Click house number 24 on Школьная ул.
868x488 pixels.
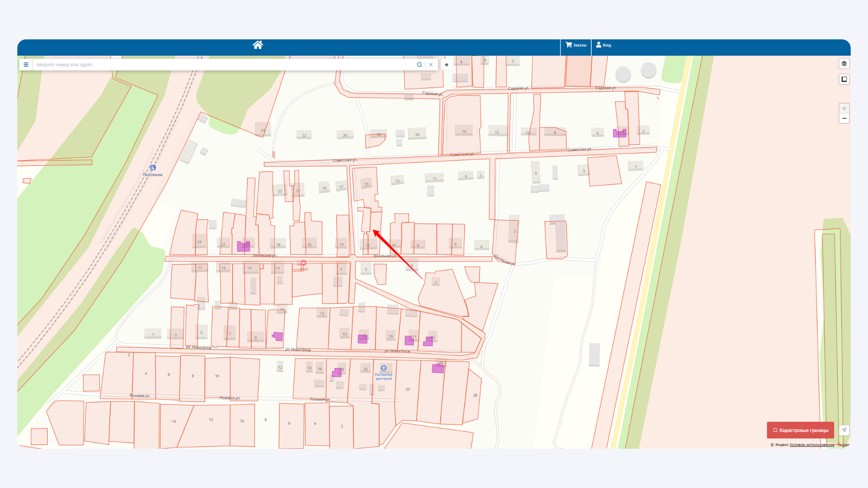(199, 242)
